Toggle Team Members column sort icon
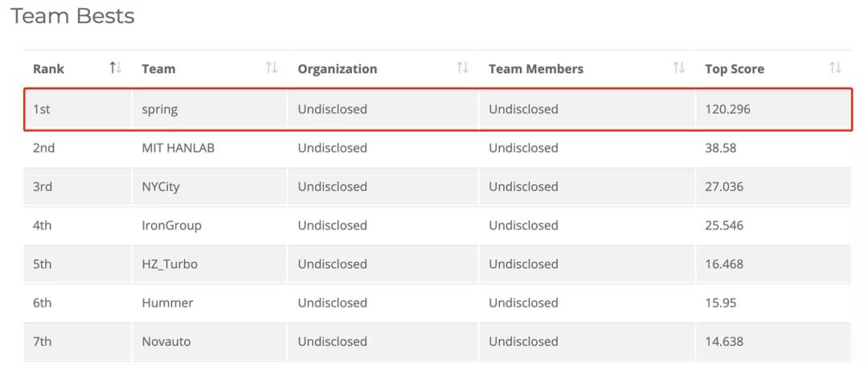The height and width of the screenshot is (366, 868). click(x=678, y=68)
